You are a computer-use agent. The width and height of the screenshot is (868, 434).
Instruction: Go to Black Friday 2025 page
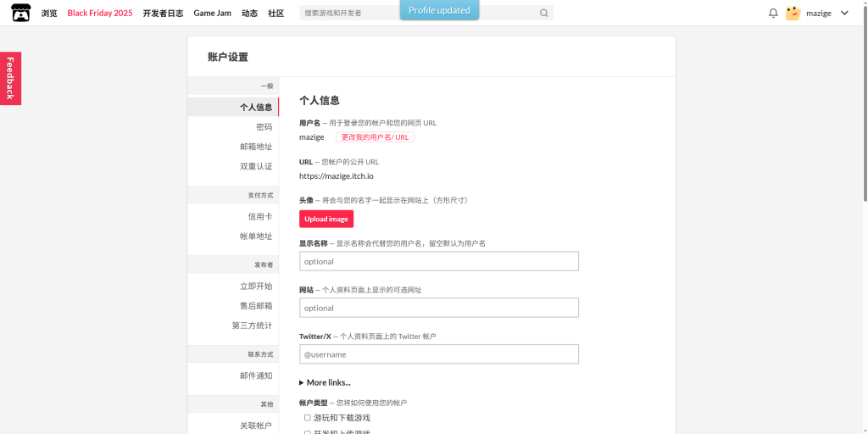(x=100, y=14)
